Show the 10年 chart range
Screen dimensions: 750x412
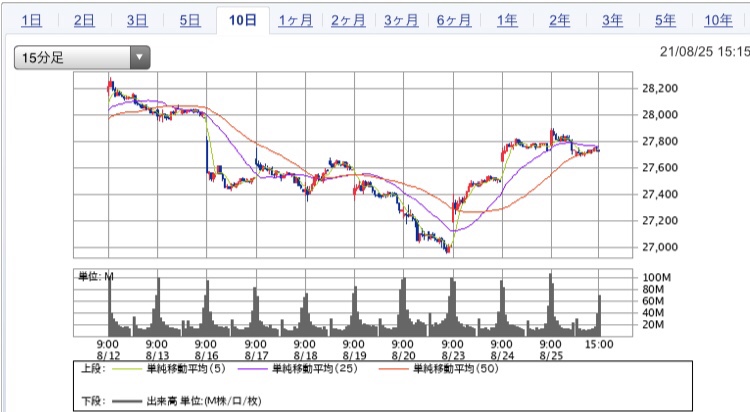tap(718, 21)
